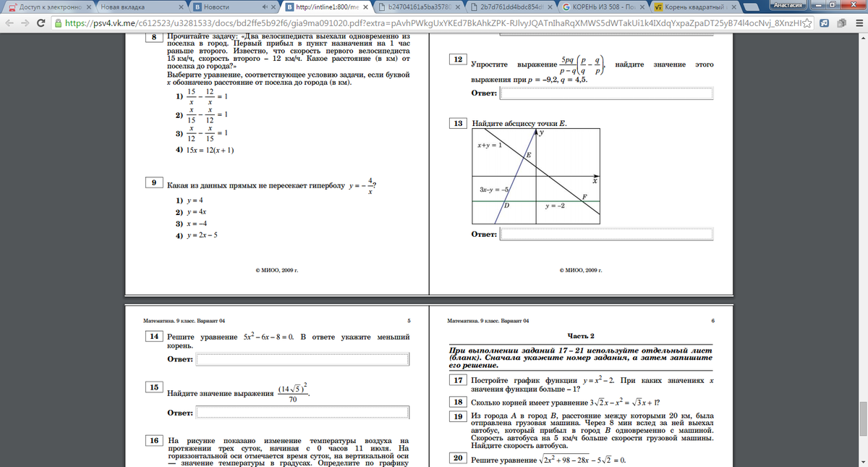This screenshot has height=467, width=868.
Task: Click the psv4.vk.me address bar
Action: pyautogui.click(x=434, y=22)
